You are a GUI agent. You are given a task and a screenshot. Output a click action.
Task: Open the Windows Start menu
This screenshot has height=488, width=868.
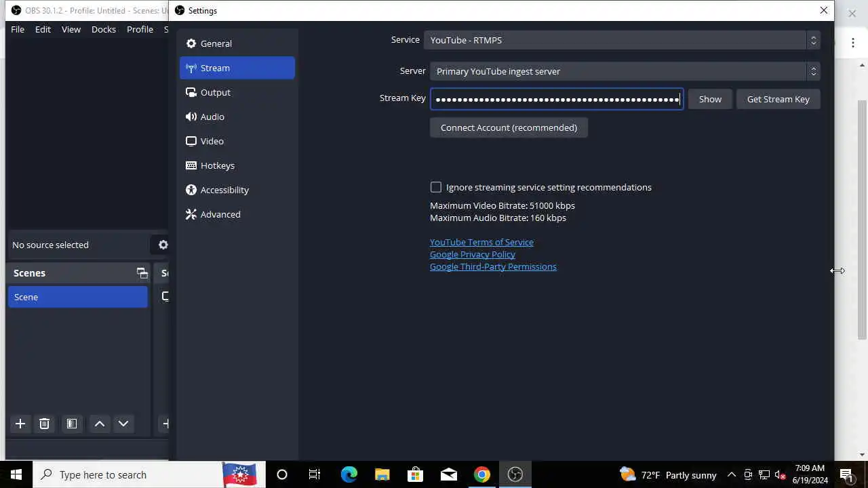point(16,474)
